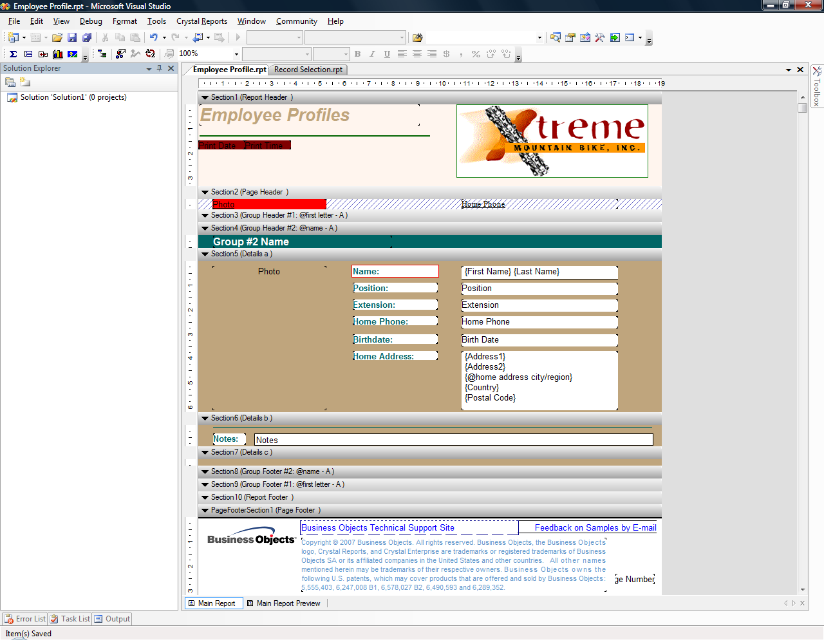Open the Find combo box dropdown arrow
The width and height of the screenshot is (824, 644).
539,37
